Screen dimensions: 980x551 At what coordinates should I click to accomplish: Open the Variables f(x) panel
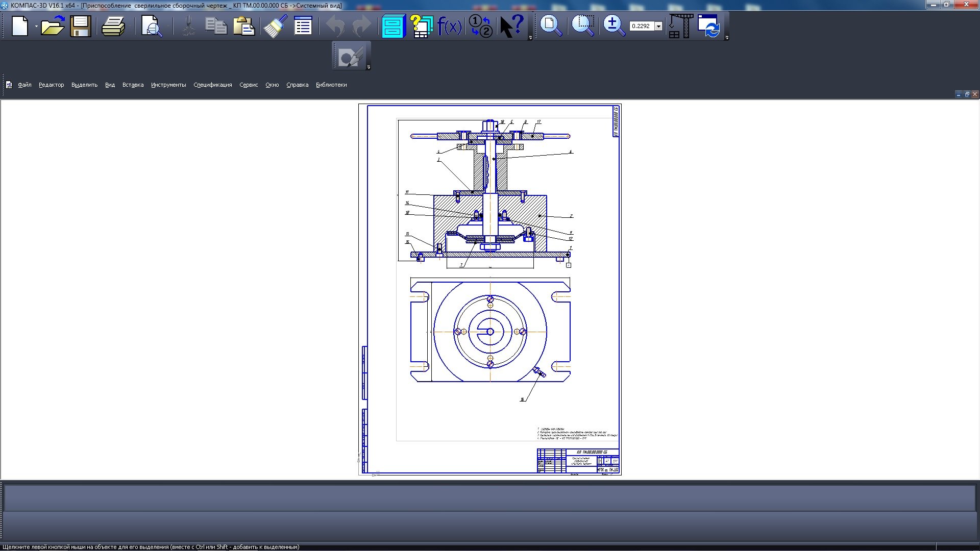coord(450,26)
